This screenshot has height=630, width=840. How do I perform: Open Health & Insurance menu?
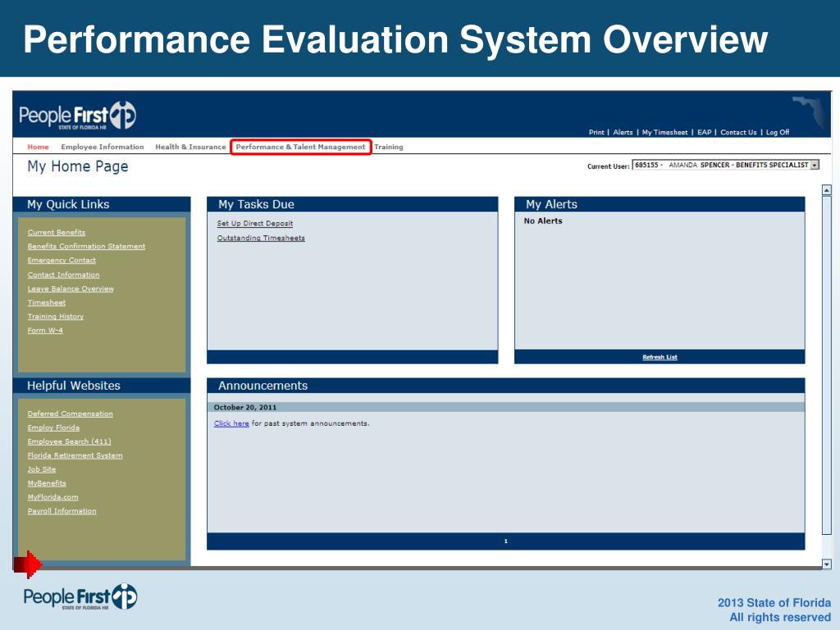click(190, 147)
